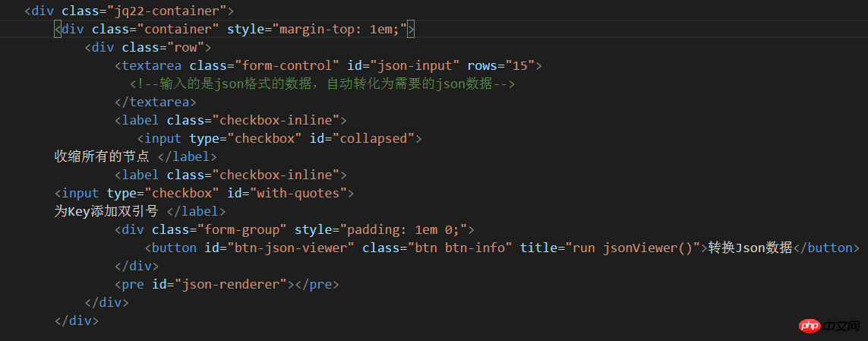The height and width of the screenshot is (341, 868).
Task: Click the text 收缩所有的节点
Action: (102, 156)
